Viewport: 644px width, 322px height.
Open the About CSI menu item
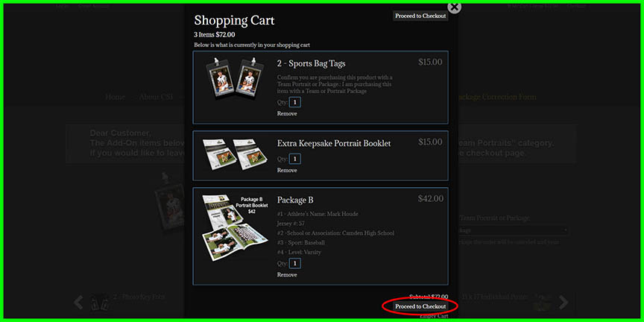(x=156, y=97)
